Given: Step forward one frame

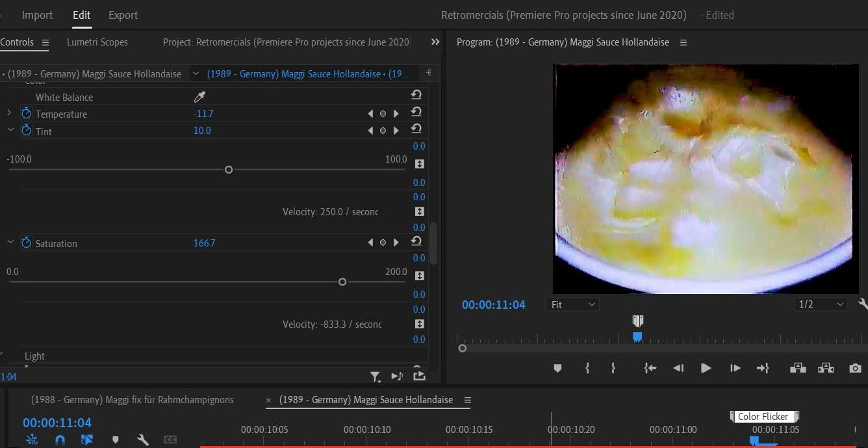Looking at the screenshot, I should [x=735, y=368].
